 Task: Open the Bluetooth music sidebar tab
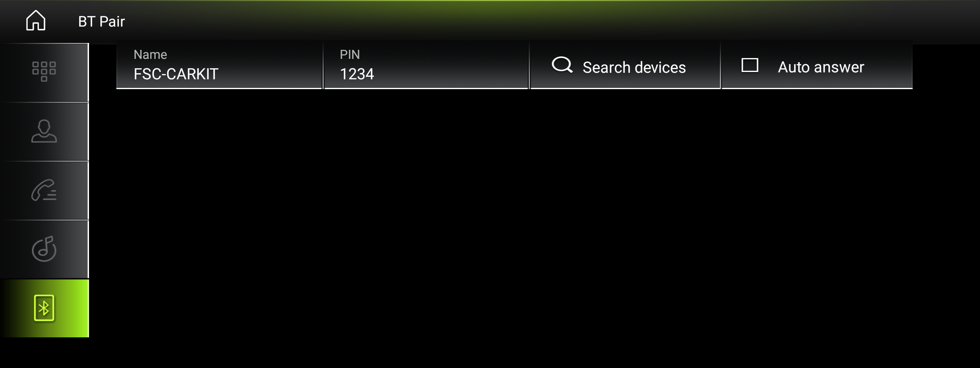tap(44, 249)
